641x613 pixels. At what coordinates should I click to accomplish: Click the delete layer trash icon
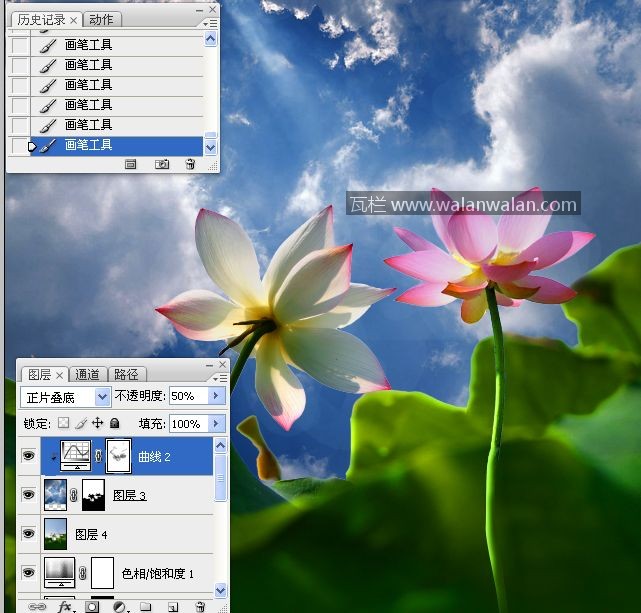click(x=199, y=606)
